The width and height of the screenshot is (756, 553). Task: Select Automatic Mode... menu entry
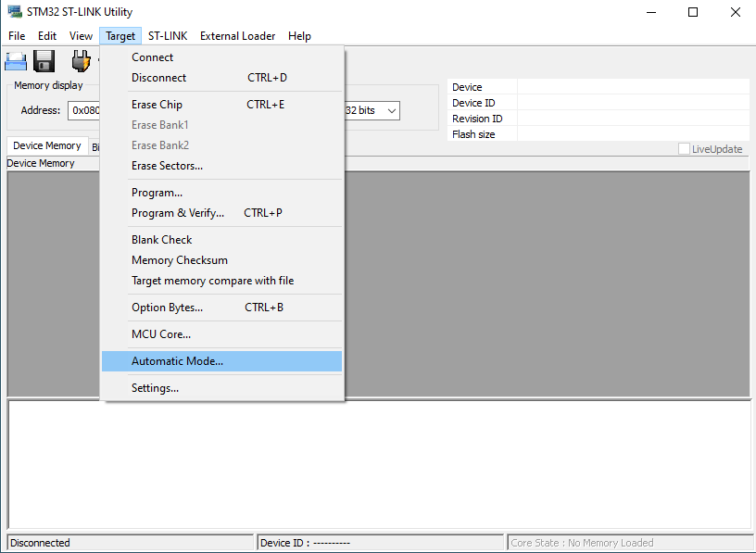tap(221, 361)
